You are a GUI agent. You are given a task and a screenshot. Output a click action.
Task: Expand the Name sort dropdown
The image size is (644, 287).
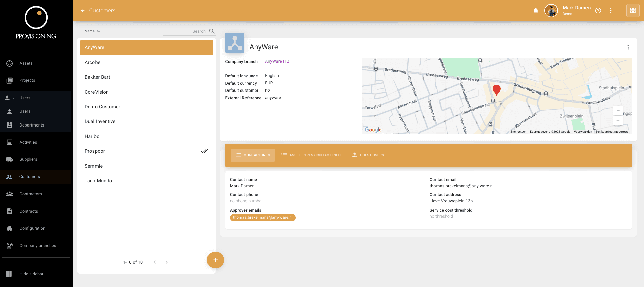point(92,31)
